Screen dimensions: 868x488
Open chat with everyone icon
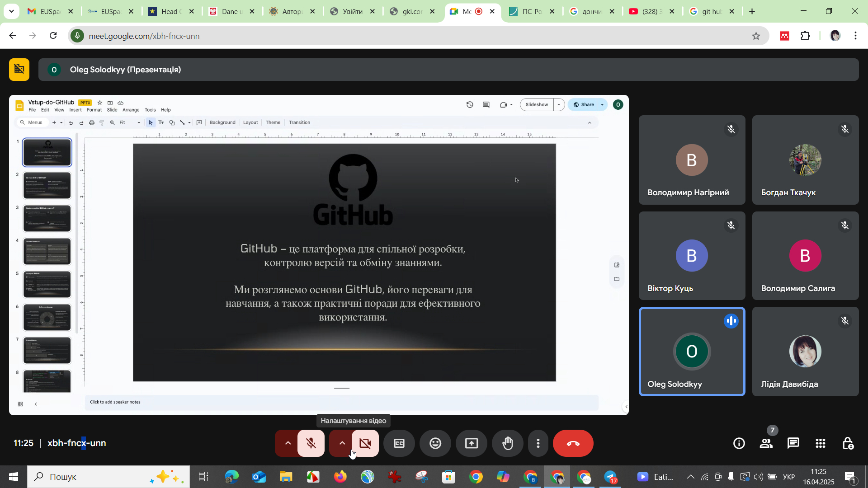[793, 443]
